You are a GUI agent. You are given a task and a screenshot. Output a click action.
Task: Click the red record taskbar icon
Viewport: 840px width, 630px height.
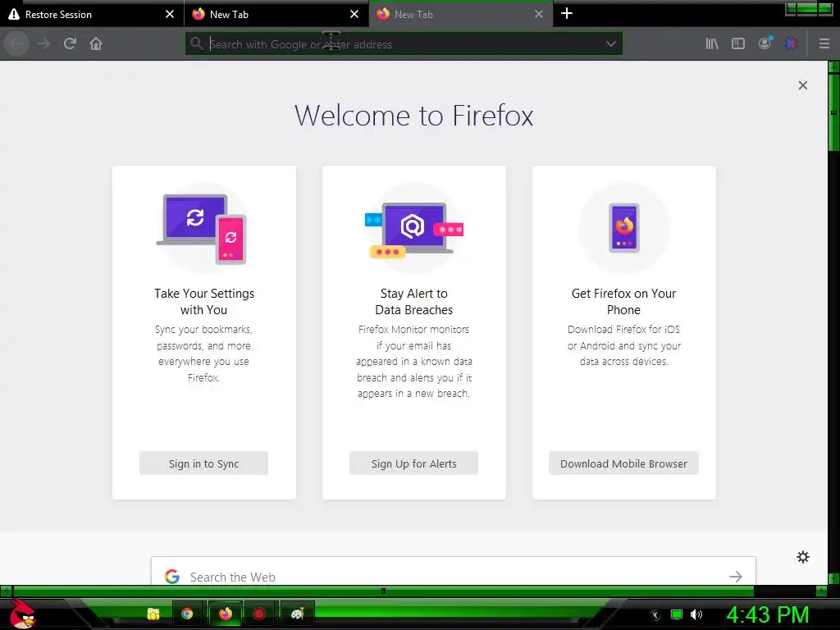259,614
